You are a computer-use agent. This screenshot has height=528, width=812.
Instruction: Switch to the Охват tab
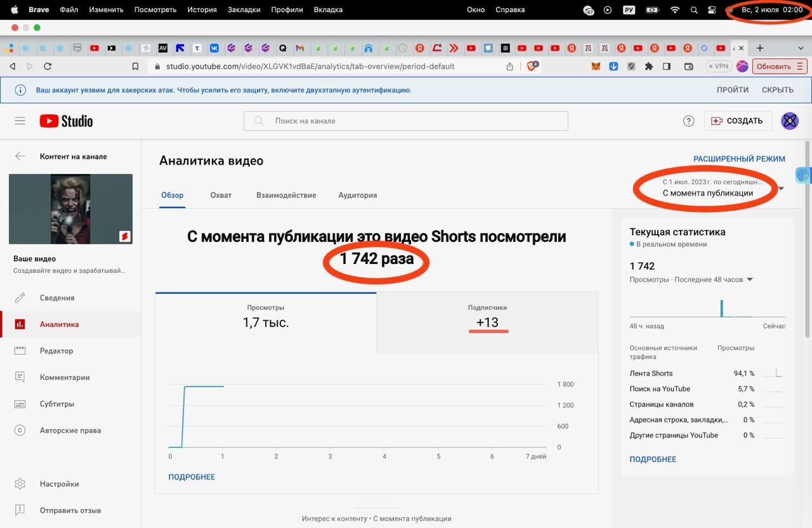(221, 195)
